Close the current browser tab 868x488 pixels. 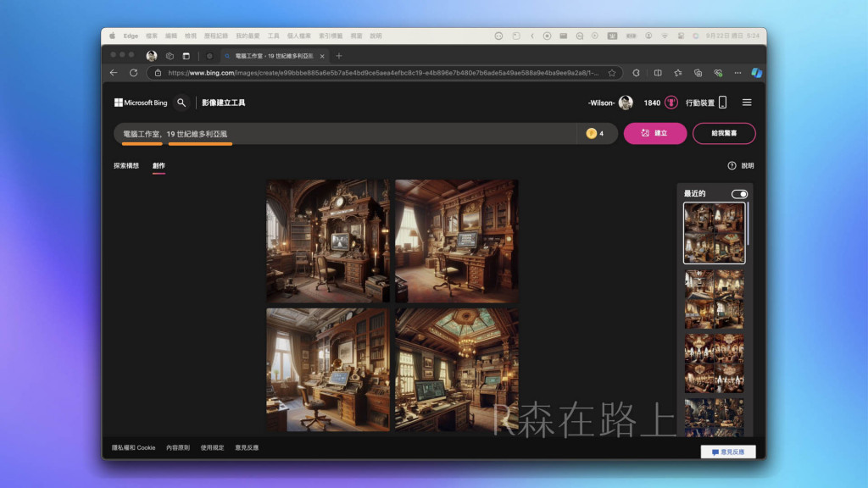coord(322,56)
